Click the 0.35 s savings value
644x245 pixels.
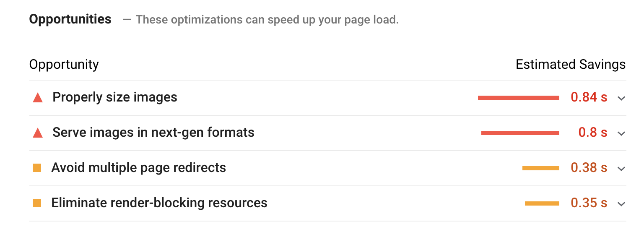589,203
